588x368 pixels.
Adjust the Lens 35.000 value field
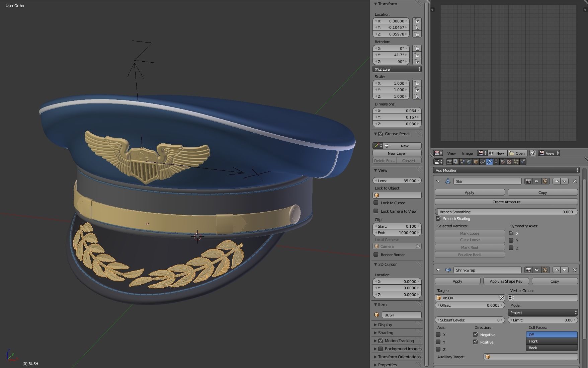point(397,180)
